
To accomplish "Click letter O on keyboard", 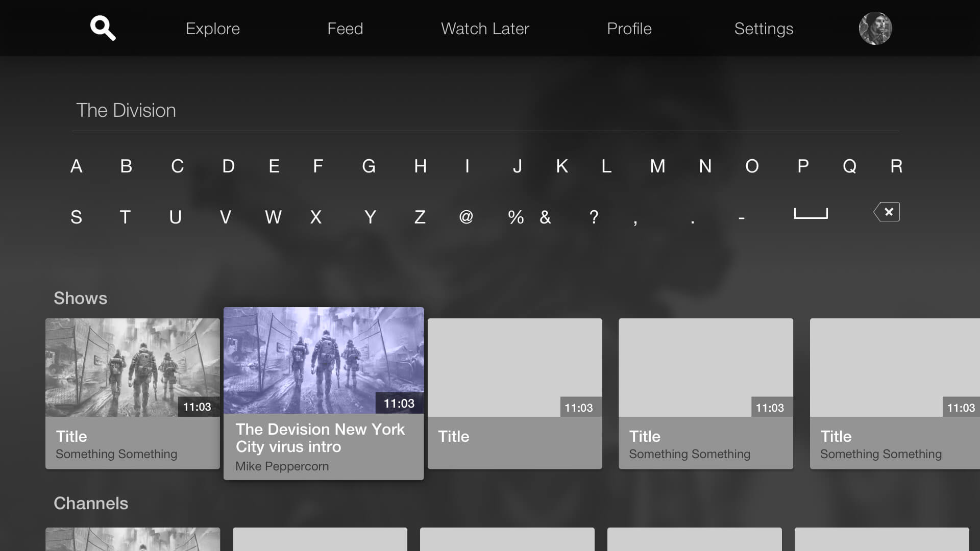I will tap(752, 166).
